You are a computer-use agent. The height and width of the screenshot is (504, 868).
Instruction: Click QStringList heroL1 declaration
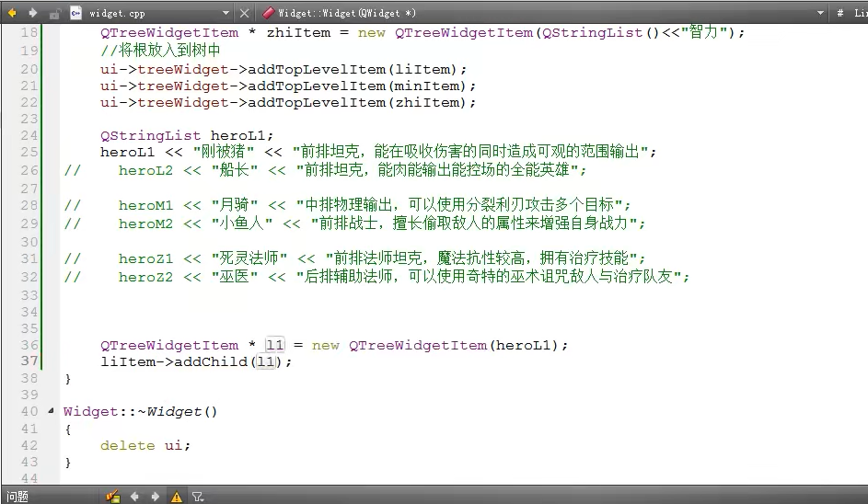[x=187, y=135]
